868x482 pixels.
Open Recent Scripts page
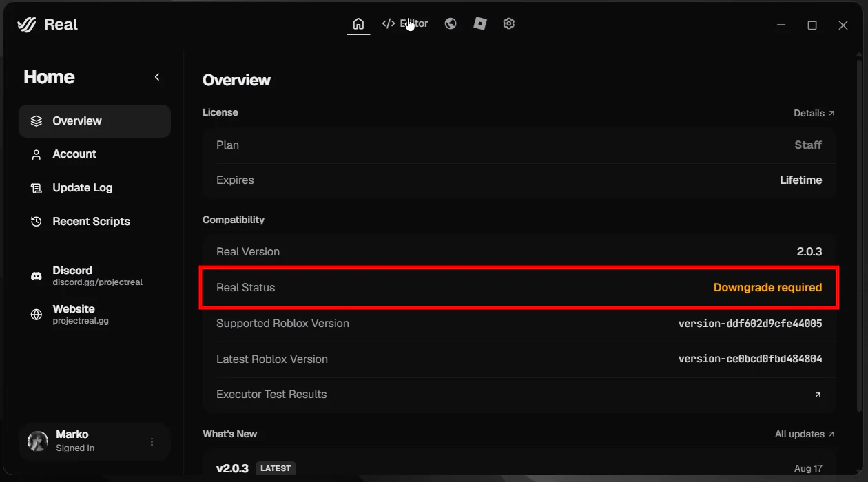click(94, 222)
